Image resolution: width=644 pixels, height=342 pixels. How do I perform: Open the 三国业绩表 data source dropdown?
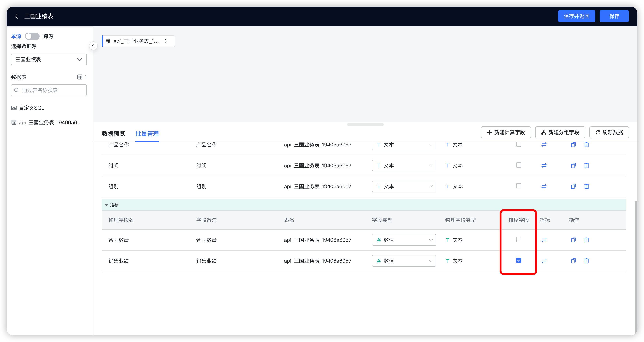[x=49, y=59]
